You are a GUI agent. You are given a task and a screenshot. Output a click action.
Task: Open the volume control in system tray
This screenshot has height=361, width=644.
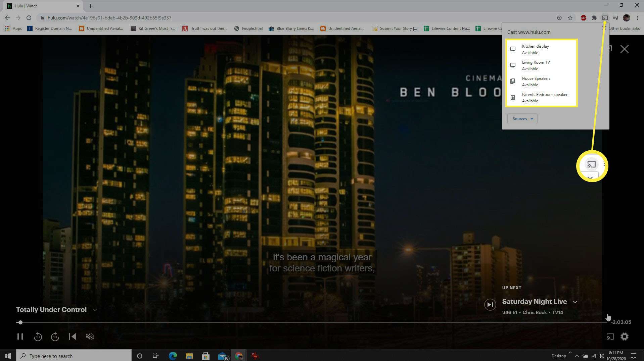click(601, 356)
